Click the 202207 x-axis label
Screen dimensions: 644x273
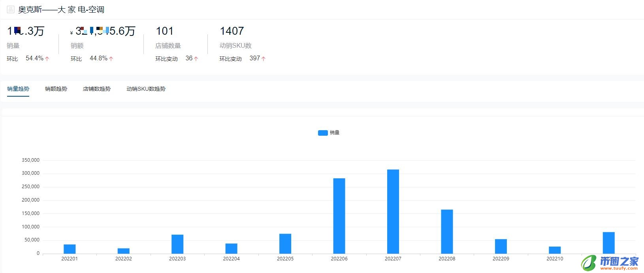click(x=393, y=259)
